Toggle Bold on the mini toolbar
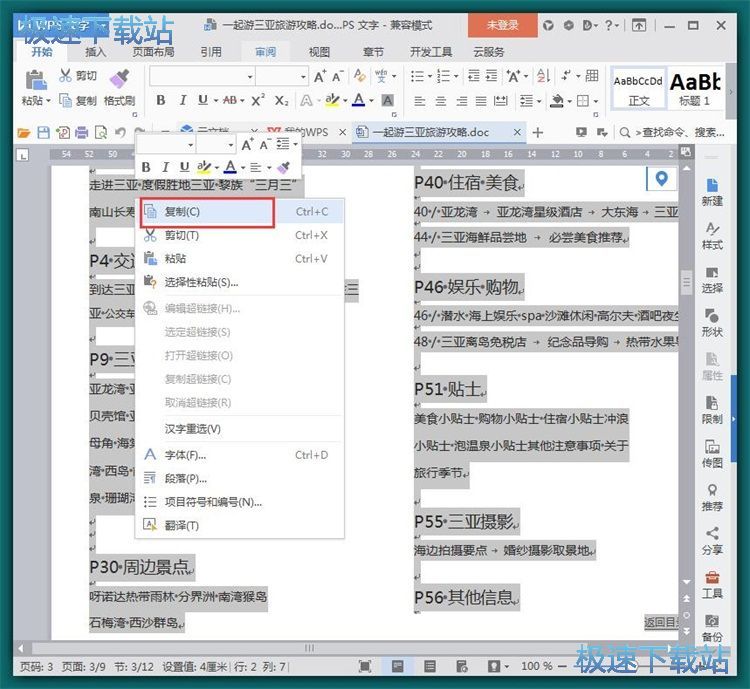Viewport: 750px width, 689px height. click(x=148, y=167)
